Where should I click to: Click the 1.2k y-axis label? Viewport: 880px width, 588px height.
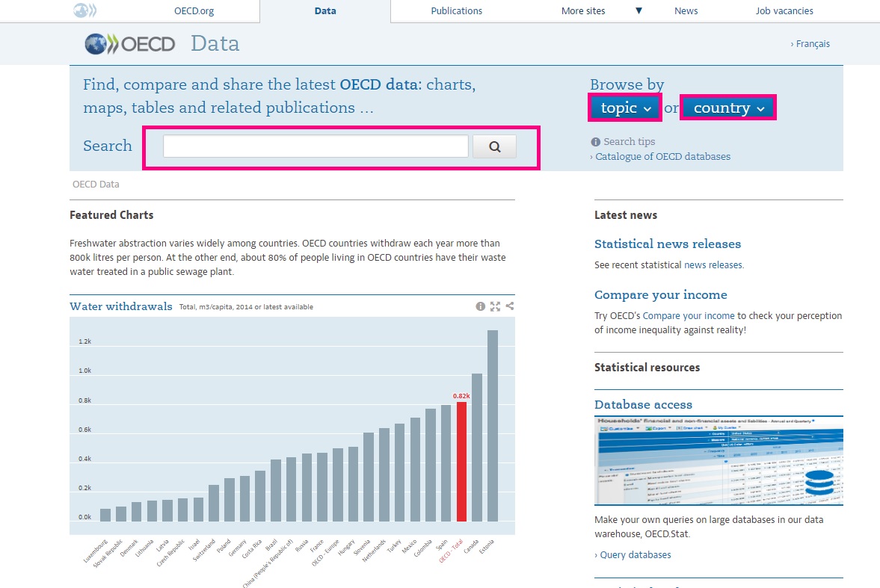(x=84, y=341)
